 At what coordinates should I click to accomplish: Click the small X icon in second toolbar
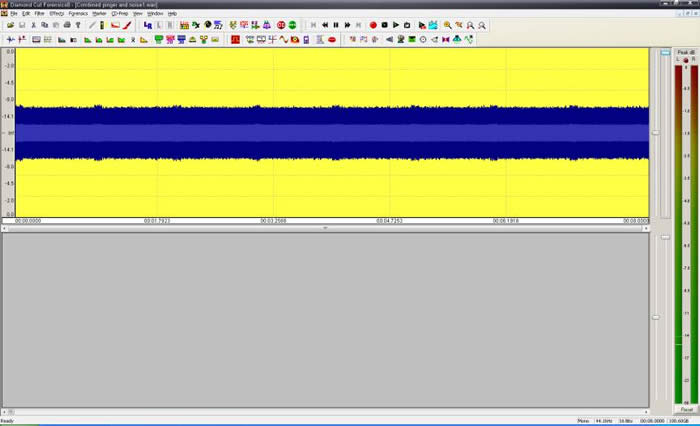tap(133, 40)
